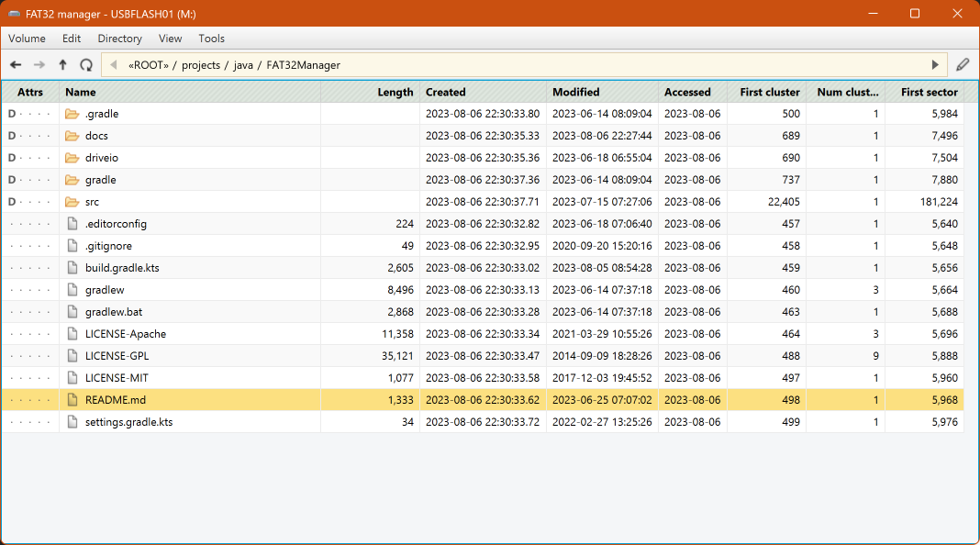Click the drive icon in the title bar

pyautogui.click(x=14, y=14)
